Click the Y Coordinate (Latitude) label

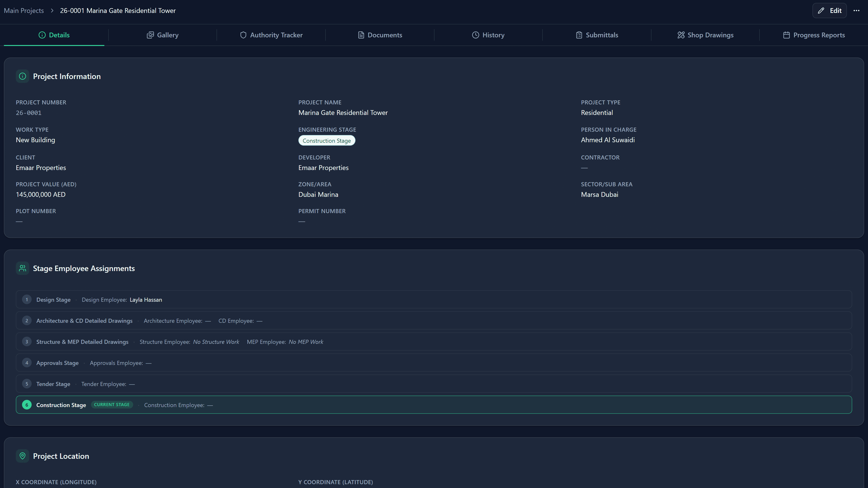pos(336,482)
